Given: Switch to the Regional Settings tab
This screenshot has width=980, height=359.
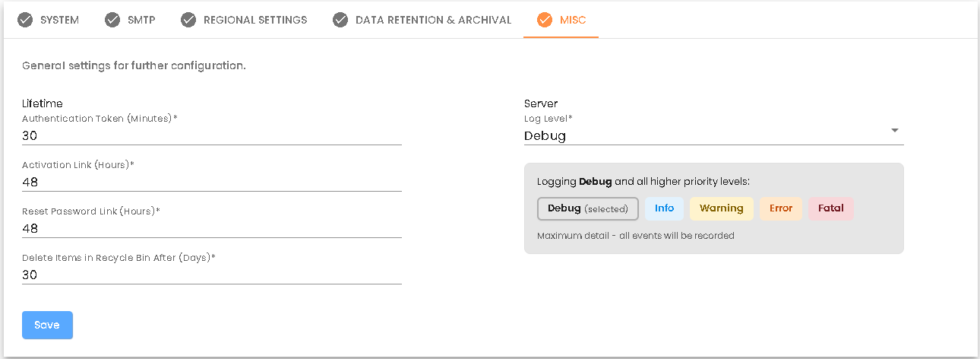Looking at the screenshot, I should point(255,20).
